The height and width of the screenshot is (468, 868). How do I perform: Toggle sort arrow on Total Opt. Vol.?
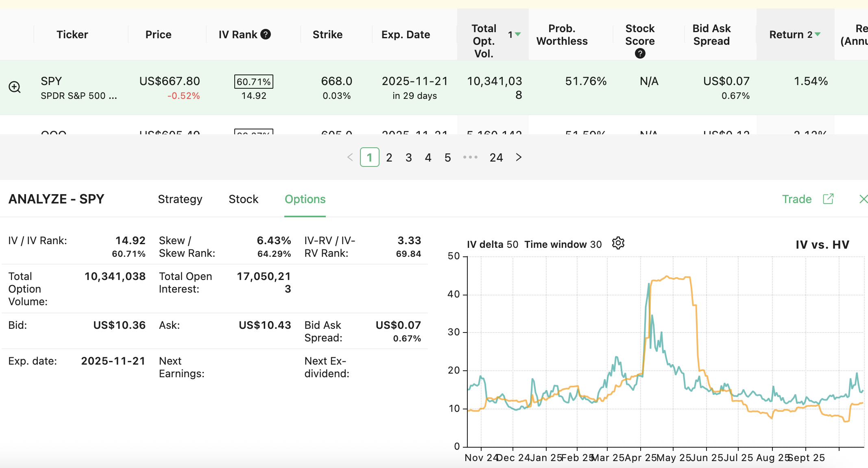coord(518,35)
